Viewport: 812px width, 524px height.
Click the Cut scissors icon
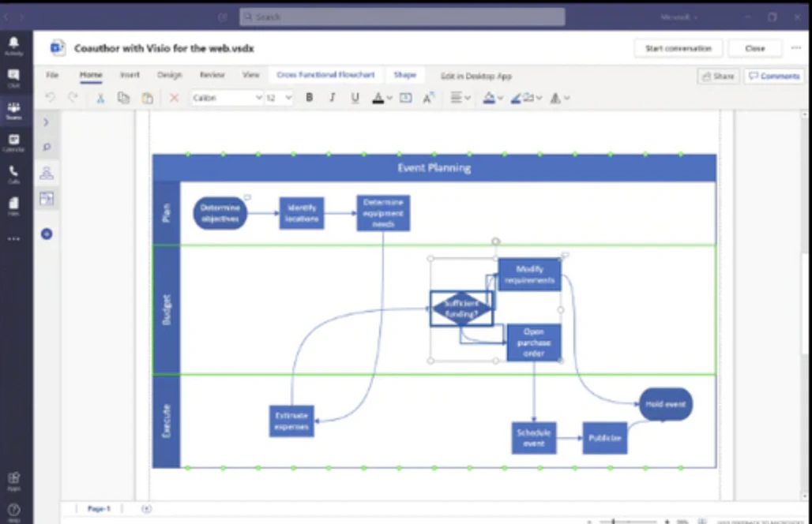click(x=100, y=98)
